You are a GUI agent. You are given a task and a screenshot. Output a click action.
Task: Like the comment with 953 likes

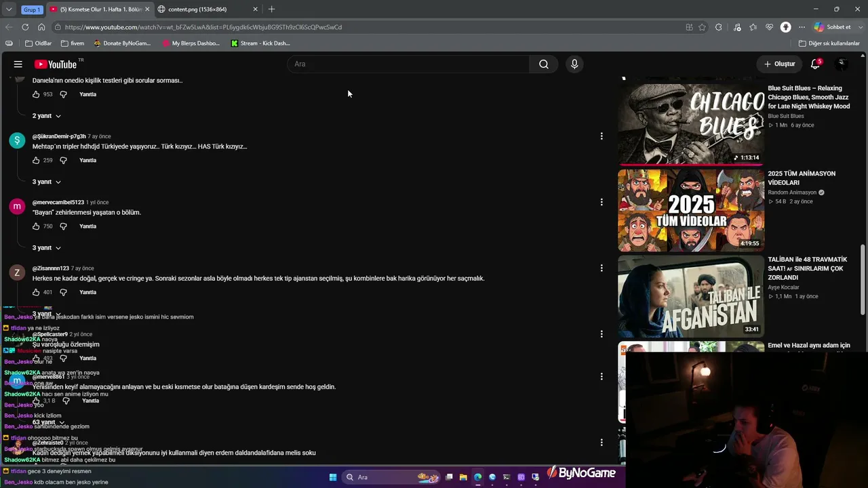tap(36, 94)
